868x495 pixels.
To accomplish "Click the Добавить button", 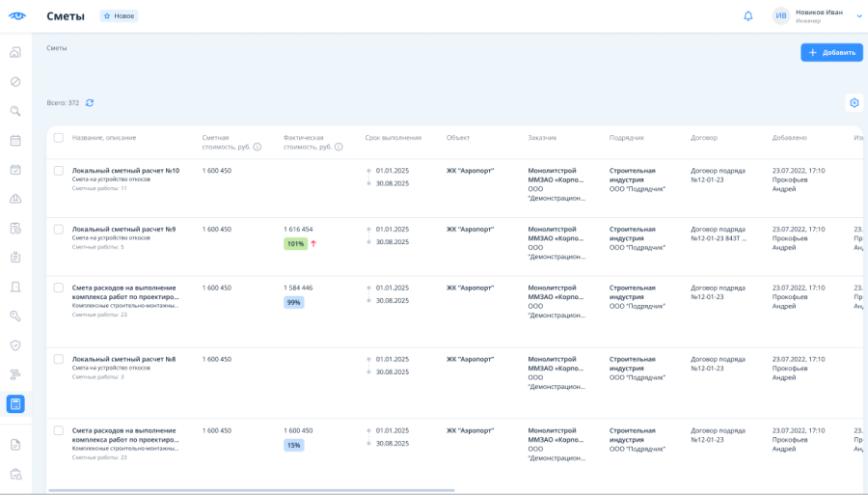I will coord(831,53).
